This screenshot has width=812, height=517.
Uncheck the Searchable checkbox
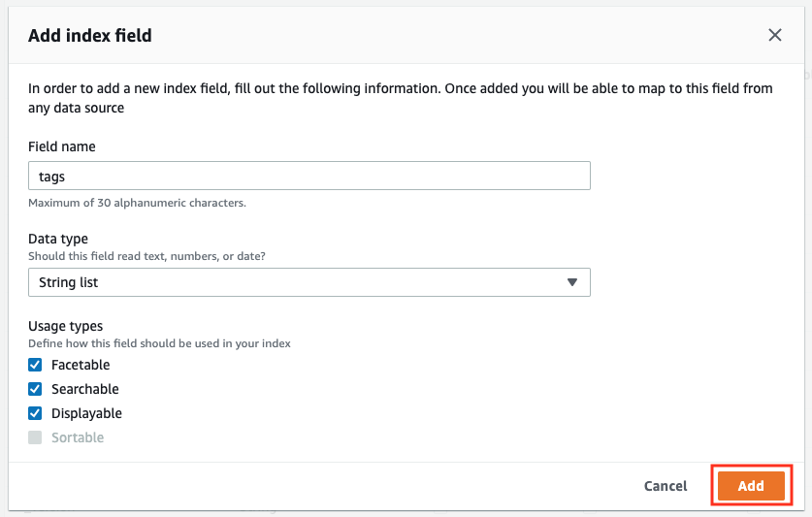pos(35,389)
